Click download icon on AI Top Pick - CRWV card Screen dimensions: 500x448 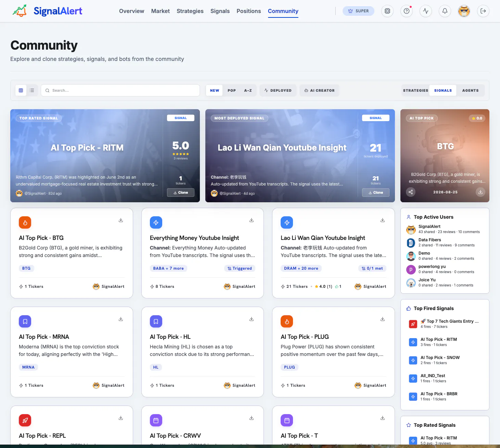pyautogui.click(x=252, y=418)
